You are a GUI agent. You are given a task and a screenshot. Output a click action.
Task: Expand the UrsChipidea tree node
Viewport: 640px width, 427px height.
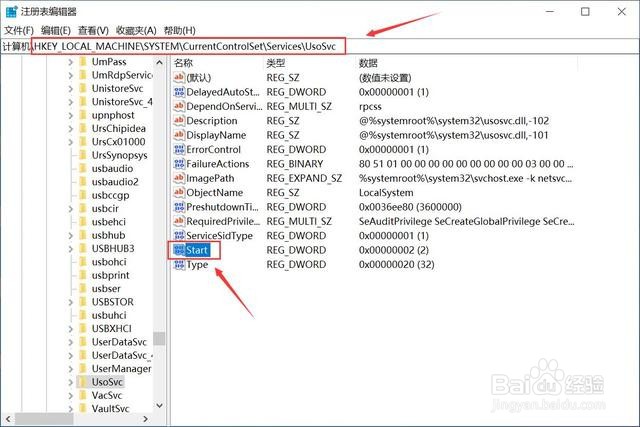71,129
